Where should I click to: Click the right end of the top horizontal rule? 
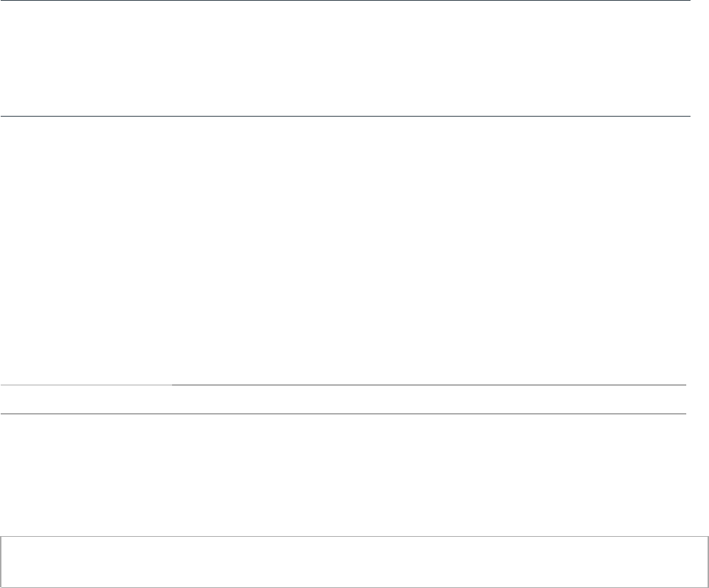click(x=688, y=1)
